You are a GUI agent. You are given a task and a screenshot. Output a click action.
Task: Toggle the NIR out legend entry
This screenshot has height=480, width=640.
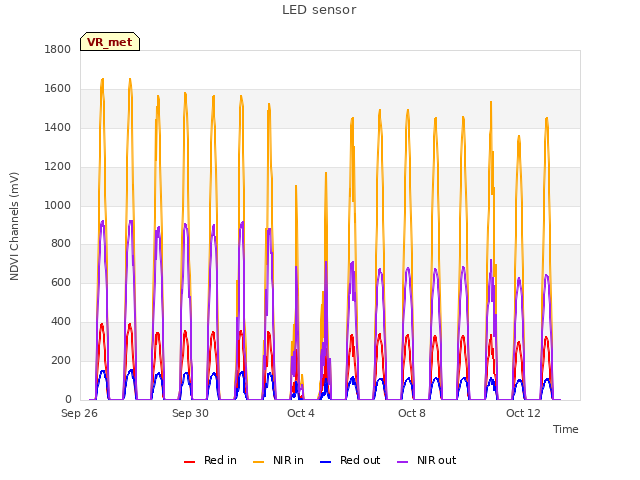coord(427,460)
